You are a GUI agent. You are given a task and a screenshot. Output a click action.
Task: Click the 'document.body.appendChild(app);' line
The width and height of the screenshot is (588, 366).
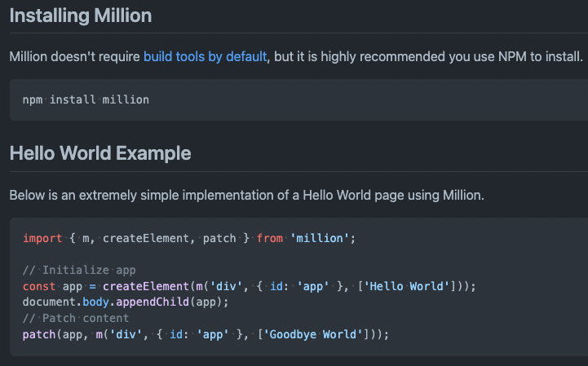pyautogui.click(x=126, y=302)
